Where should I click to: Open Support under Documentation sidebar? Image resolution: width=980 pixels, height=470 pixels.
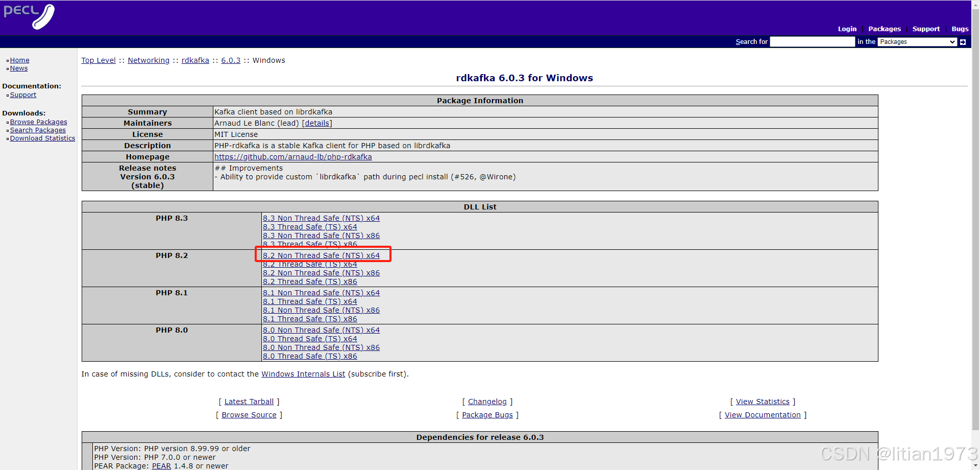click(x=23, y=95)
